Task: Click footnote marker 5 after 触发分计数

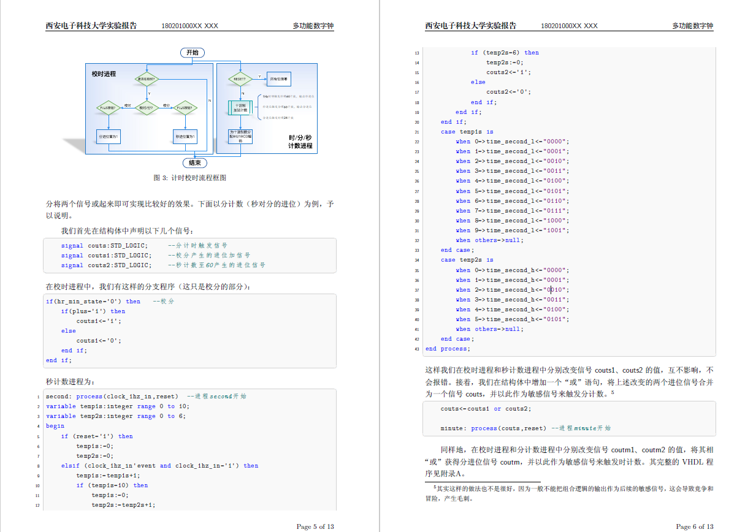Action: tap(612, 391)
